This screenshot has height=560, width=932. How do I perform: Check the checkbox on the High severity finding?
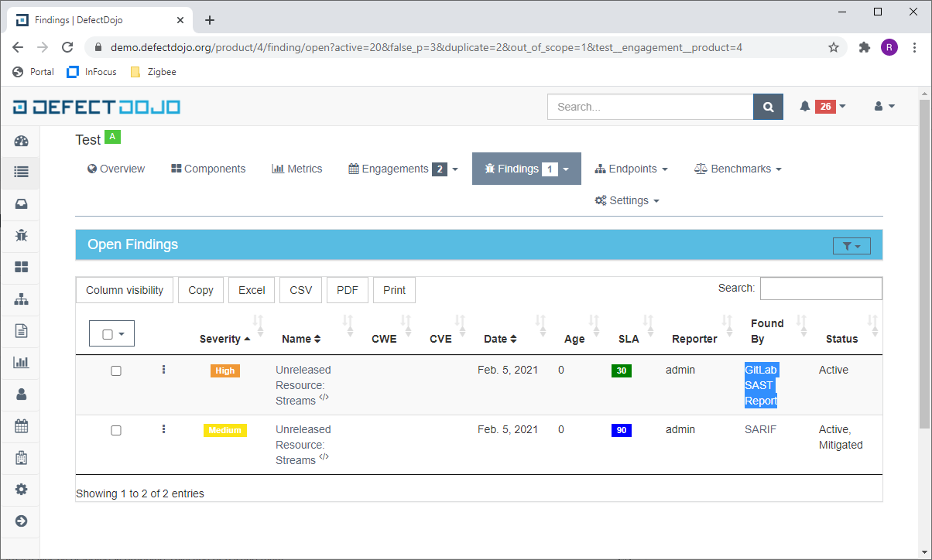tap(116, 370)
